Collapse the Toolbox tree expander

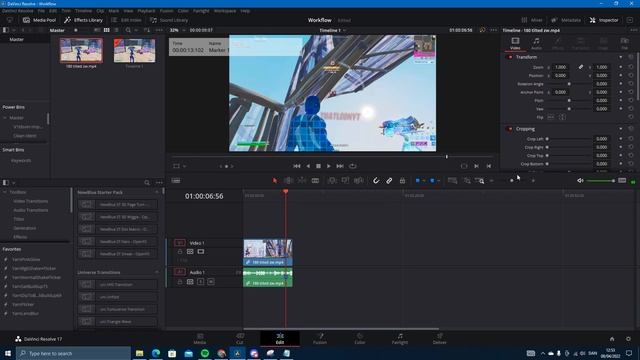tap(5, 192)
